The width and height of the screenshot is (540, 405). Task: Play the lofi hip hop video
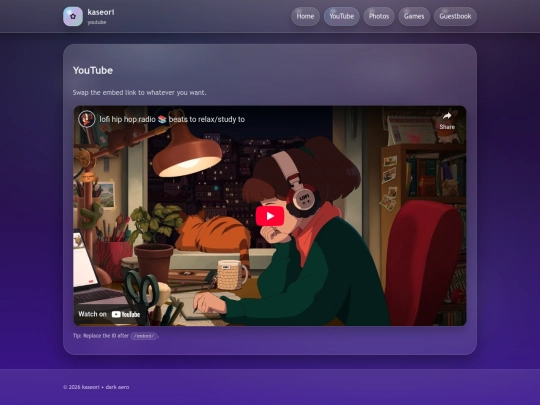pos(270,216)
